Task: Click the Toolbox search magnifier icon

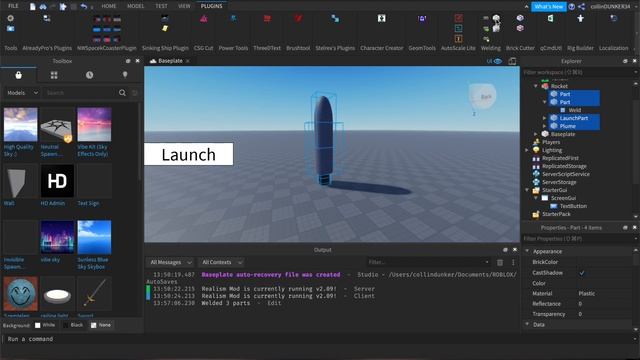Action: click(122, 93)
